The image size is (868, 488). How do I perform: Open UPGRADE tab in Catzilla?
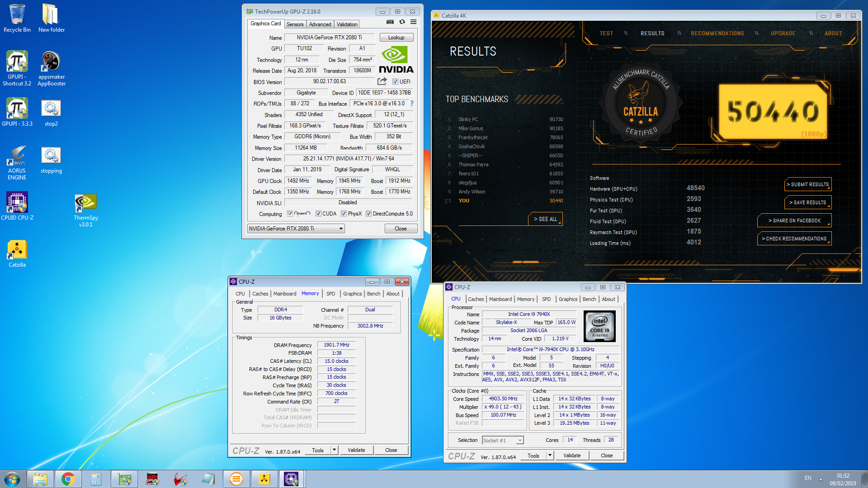pos(783,33)
